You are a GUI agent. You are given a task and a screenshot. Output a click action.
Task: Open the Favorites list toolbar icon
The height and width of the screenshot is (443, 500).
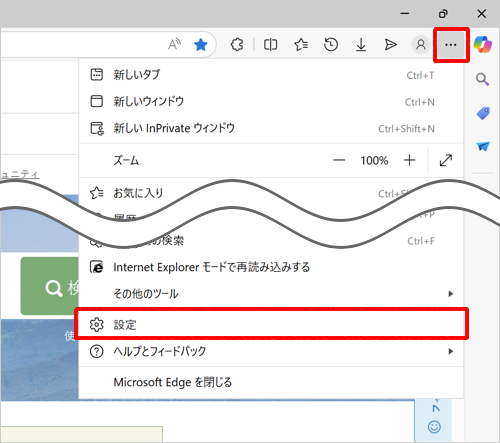click(301, 45)
